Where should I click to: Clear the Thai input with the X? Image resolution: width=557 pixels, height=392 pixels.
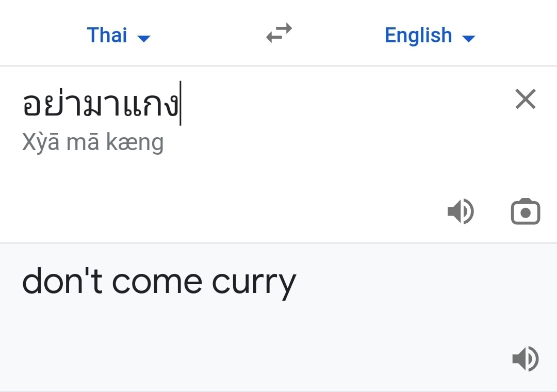click(525, 99)
